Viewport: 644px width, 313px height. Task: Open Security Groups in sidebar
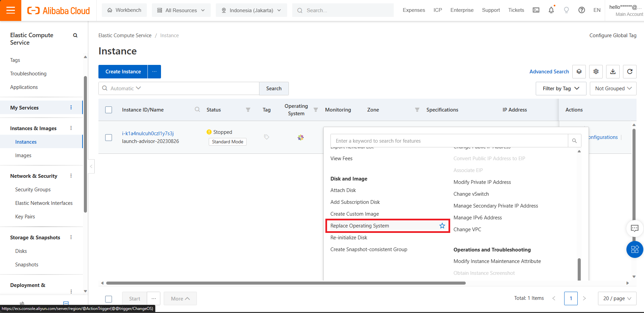33,190
